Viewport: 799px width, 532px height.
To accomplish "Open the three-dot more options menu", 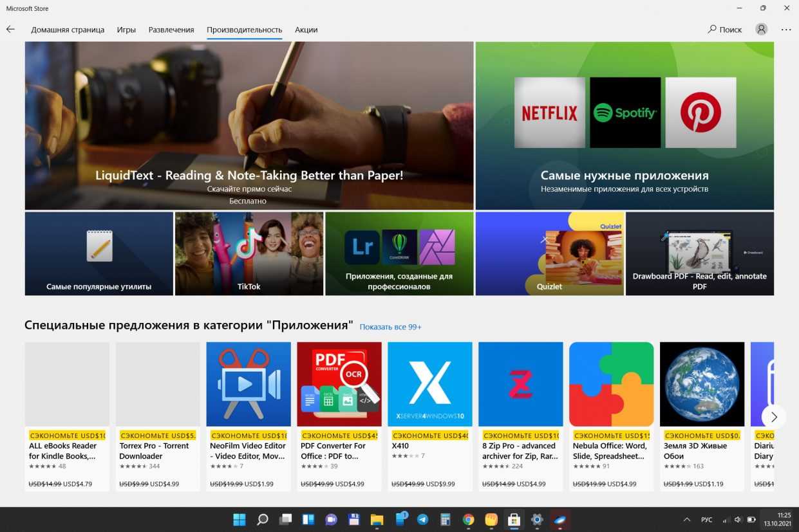I will (786, 30).
